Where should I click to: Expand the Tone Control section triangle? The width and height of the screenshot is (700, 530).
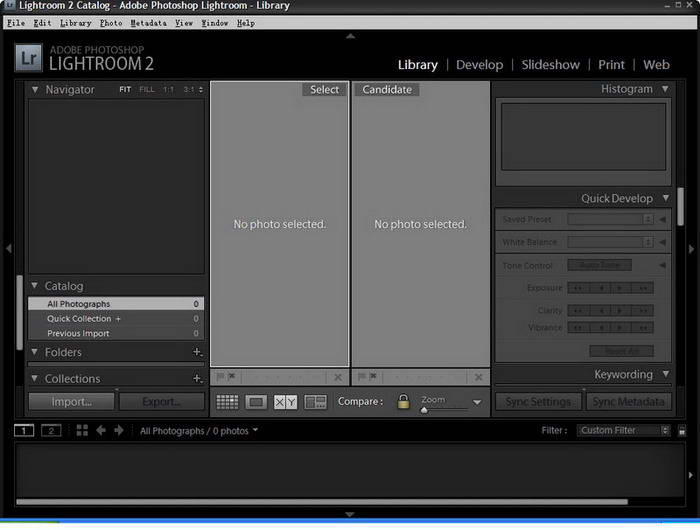(x=662, y=265)
